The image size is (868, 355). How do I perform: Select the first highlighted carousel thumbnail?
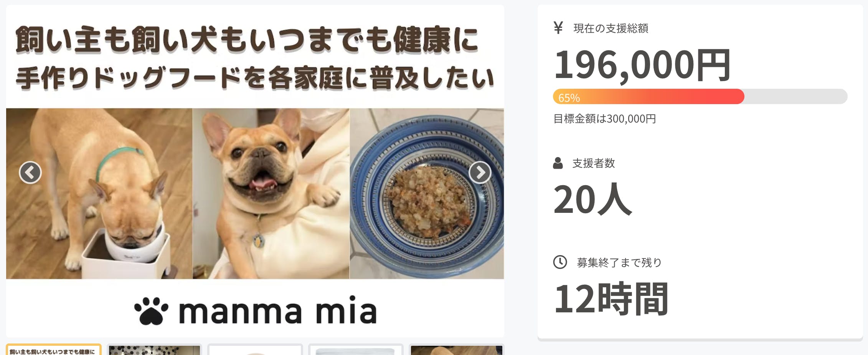point(54,350)
